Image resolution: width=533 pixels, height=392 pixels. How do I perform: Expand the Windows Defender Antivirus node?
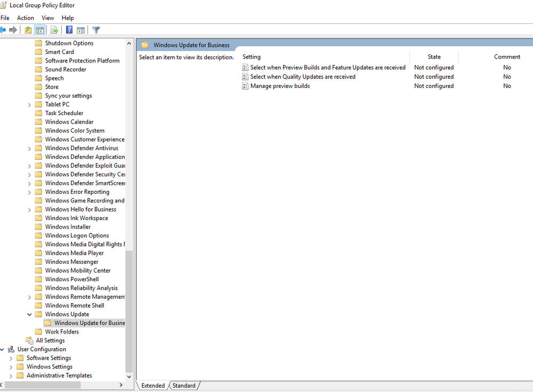pyautogui.click(x=29, y=149)
